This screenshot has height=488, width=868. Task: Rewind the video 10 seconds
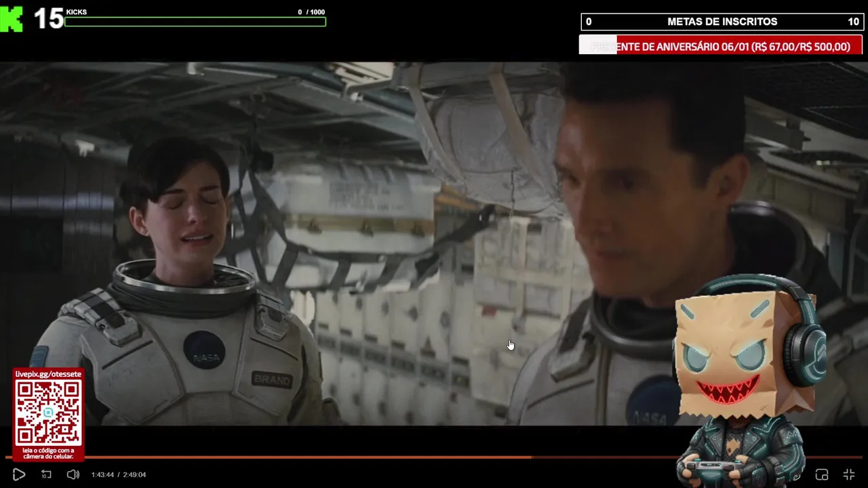[46, 475]
